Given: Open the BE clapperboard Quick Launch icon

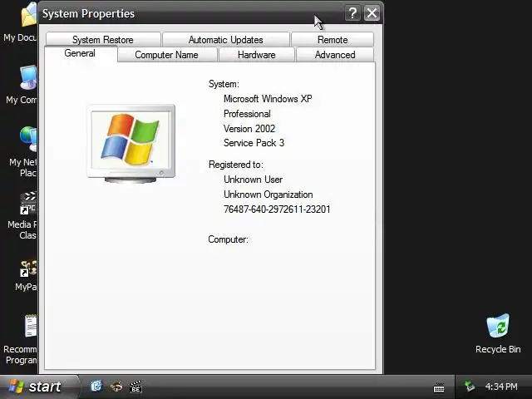Looking at the screenshot, I should pyautogui.click(x=135, y=387).
